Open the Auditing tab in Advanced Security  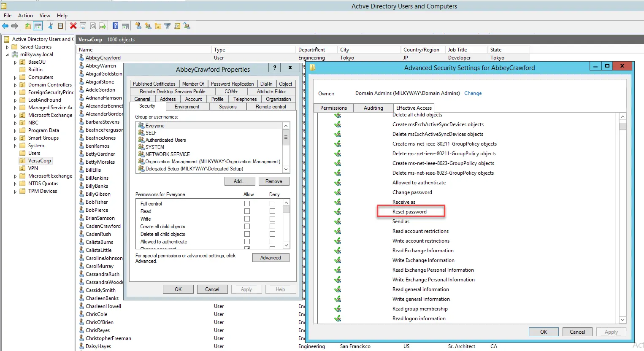tap(373, 108)
